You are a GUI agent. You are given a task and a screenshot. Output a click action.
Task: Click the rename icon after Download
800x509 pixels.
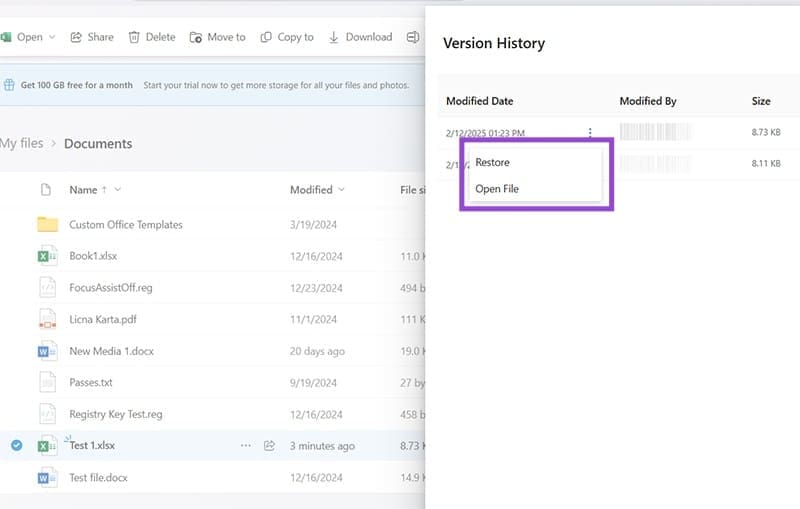(x=413, y=37)
